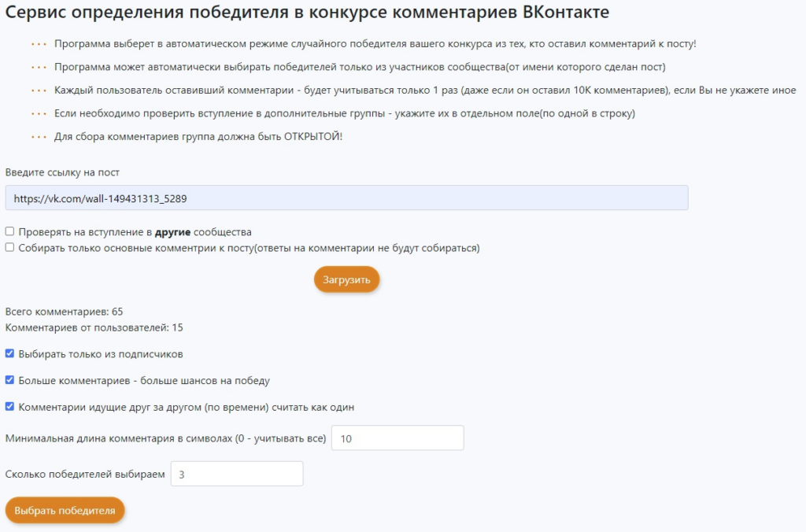Click the post link input field

click(346, 198)
